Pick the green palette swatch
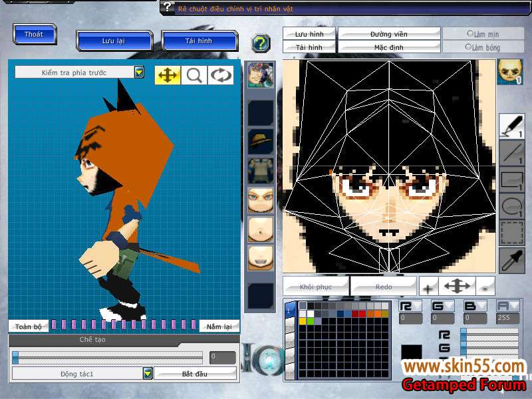This screenshot has width=532, height=399. point(310,321)
